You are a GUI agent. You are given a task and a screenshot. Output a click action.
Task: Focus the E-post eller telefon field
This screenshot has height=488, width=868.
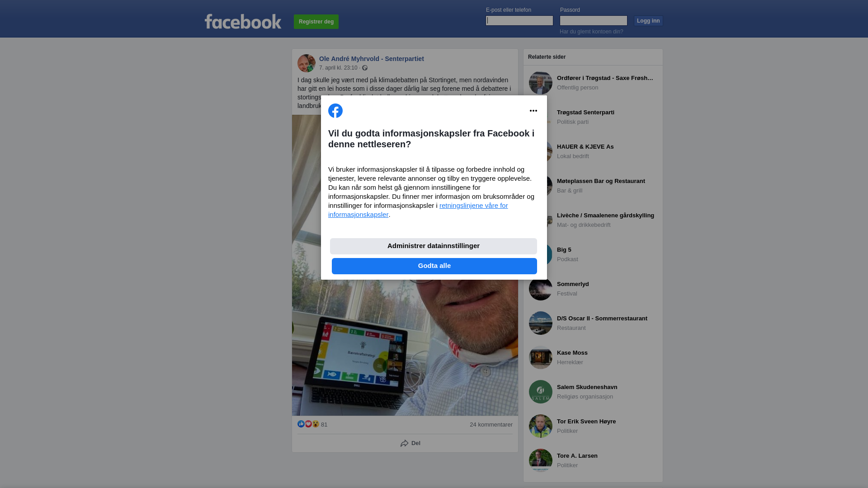click(519, 21)
